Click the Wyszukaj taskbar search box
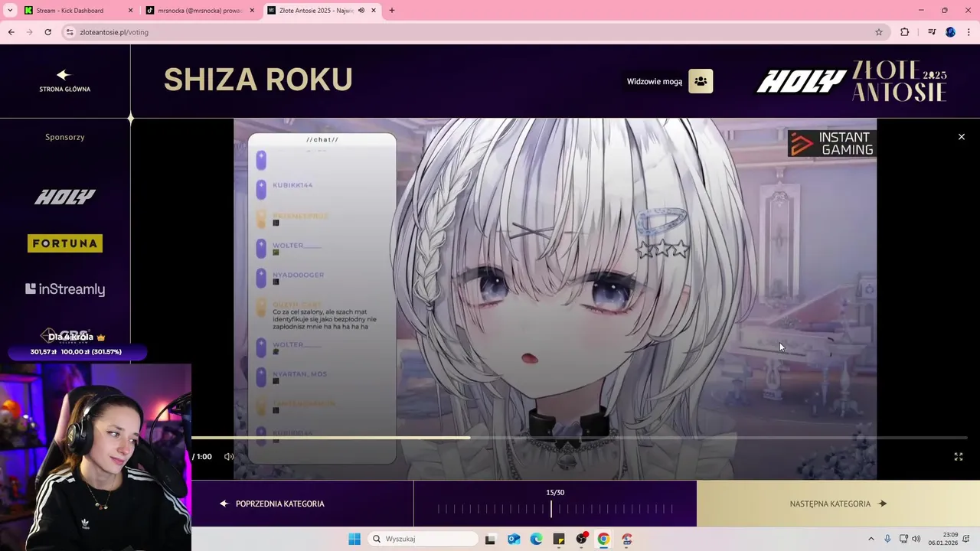The width and height of the screenshot is (980, 551). point(423,539)
